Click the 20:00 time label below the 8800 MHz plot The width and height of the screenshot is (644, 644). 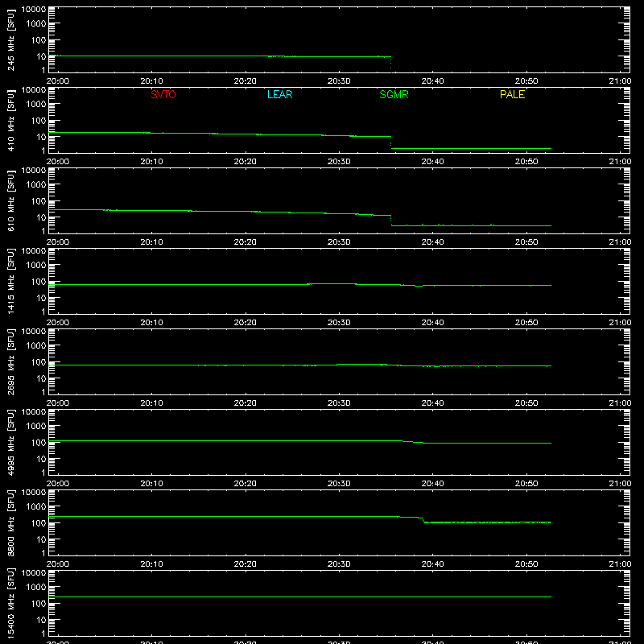(58, 564)
